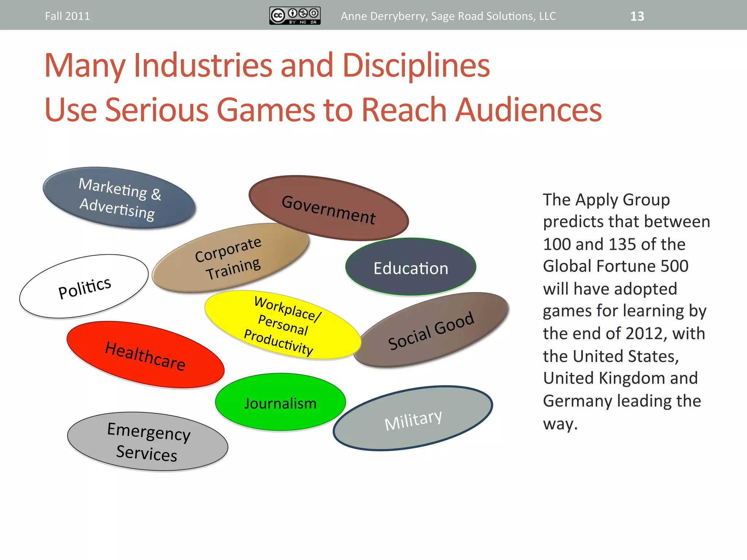Select the Marketing & Advertising oval
Image resolution: width=747 pixels, height=560 pixels.
[x=119, y=198]
